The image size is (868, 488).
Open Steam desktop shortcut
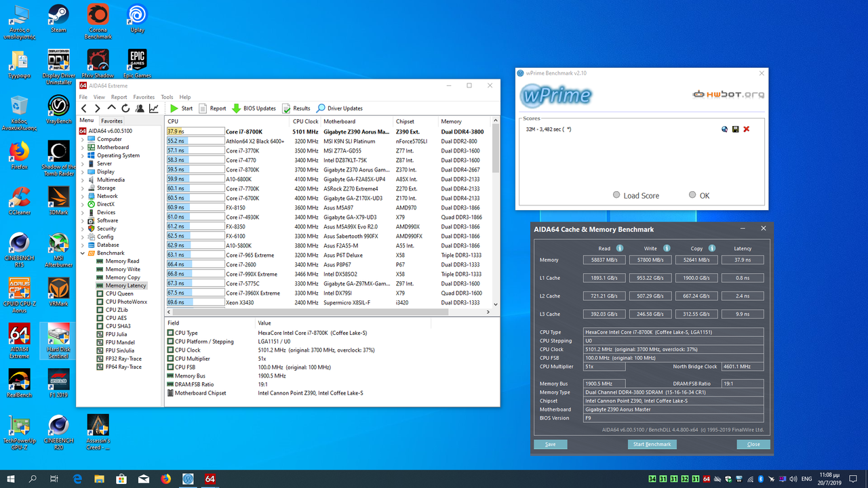[58, 18]
